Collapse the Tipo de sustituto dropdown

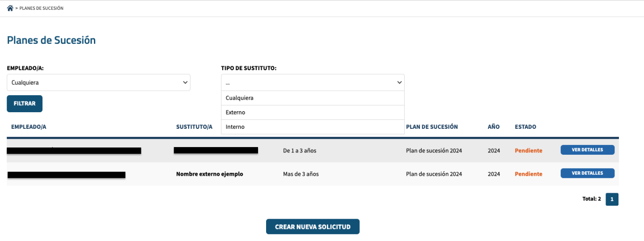(312, 82)
